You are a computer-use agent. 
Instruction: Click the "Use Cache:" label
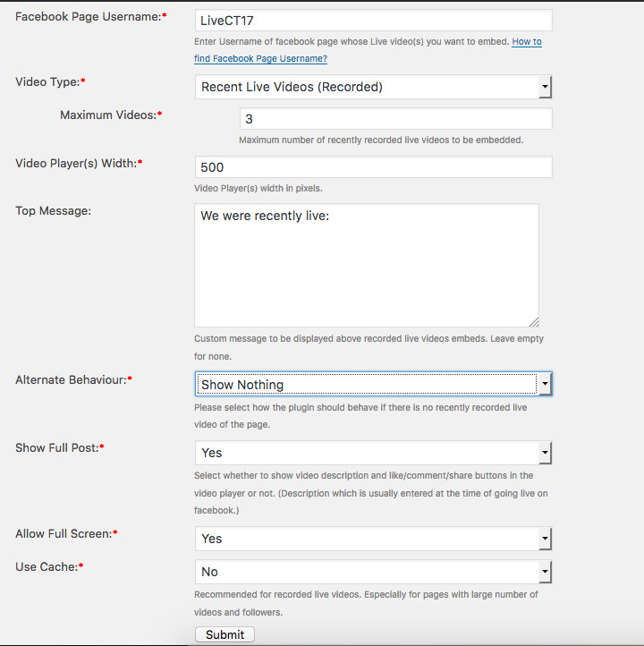pyautogui.click(x=47, y=567)
